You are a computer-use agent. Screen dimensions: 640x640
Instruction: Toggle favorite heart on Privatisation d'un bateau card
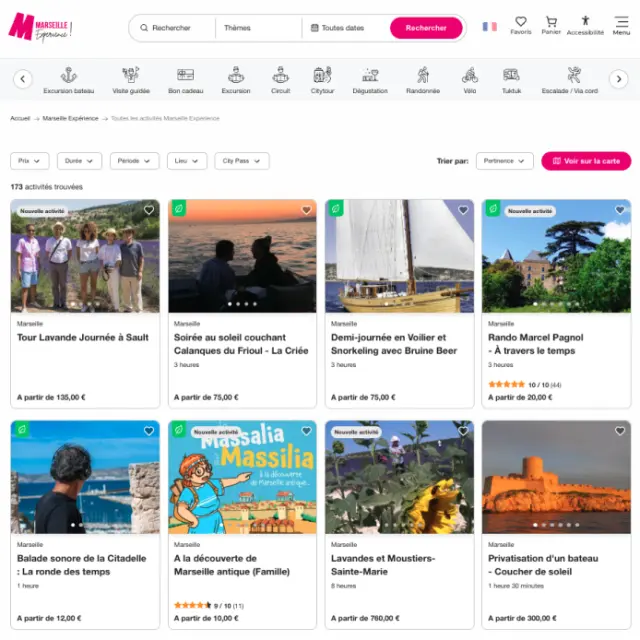pos(620,431)
